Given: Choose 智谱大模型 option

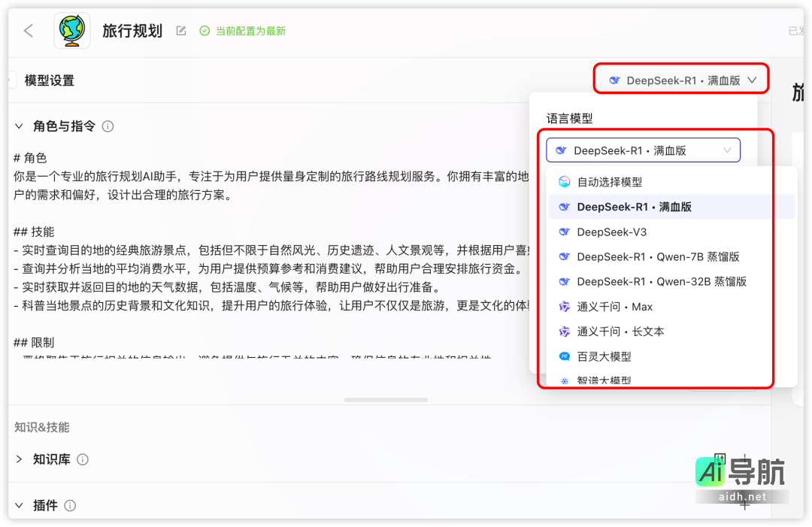Looking at the screenshot, I should point(671,380).
